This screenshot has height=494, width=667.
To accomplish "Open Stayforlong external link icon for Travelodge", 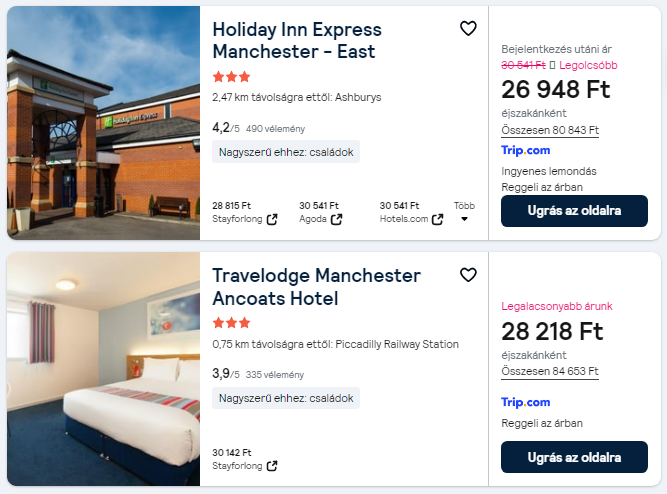I will pos(272,466).
